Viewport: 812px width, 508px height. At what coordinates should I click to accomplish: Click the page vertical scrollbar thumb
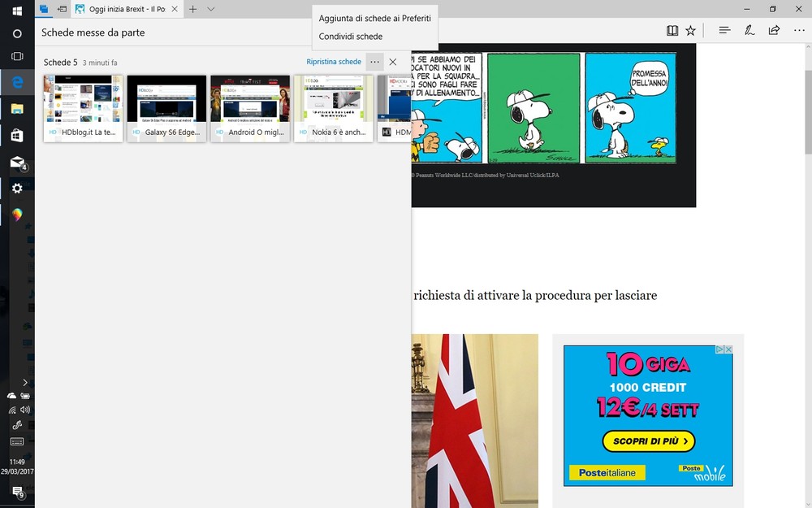click(x=808, y=111)
